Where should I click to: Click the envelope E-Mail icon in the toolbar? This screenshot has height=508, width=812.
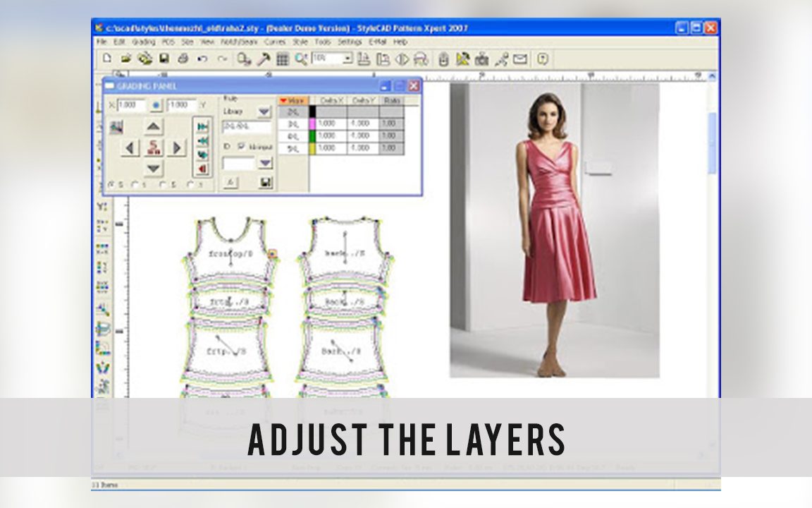pos(520,59)
